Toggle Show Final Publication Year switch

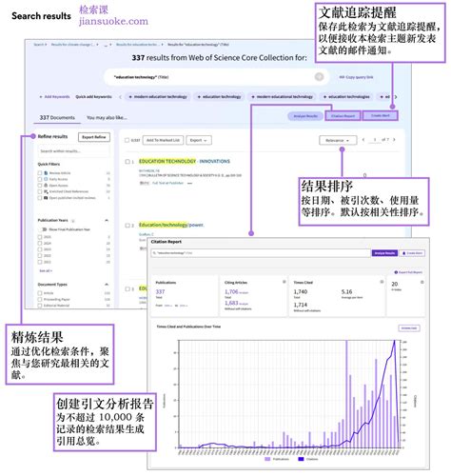point(43,229)
